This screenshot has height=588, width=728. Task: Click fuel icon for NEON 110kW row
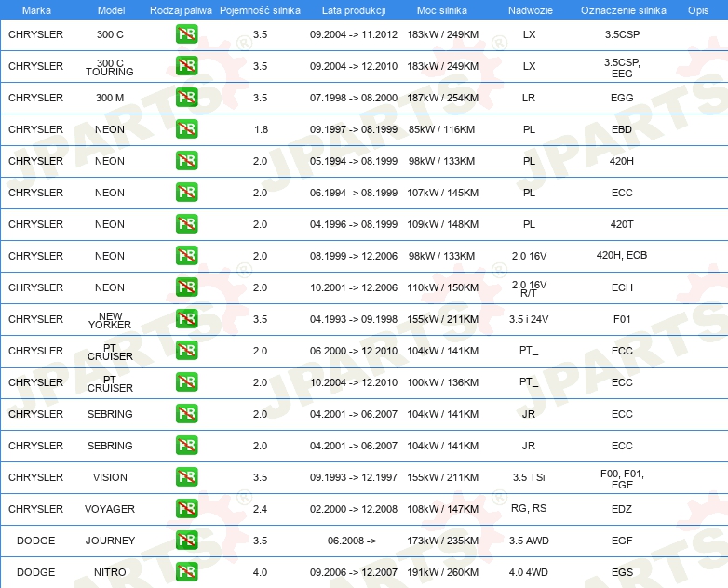pos(186,287)
